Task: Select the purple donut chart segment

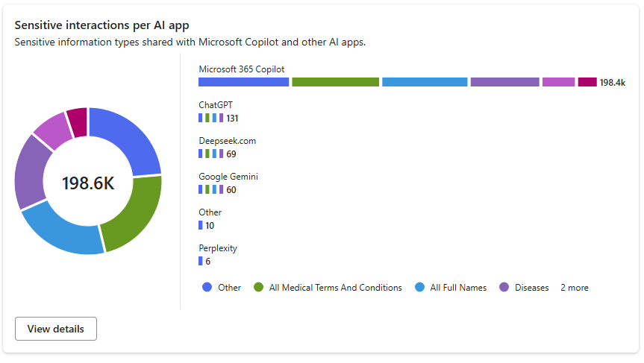Action: 31,173
